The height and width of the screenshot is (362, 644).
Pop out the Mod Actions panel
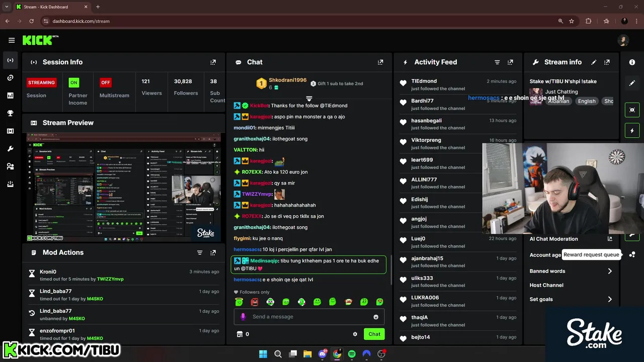point(213,252)
